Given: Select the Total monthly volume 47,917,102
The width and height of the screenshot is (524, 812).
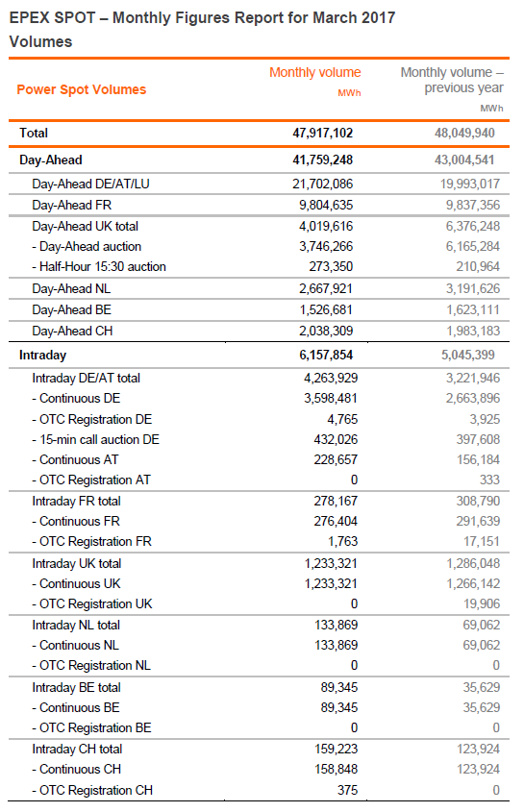Looking at the screenshot, I should tap(322, 133).
